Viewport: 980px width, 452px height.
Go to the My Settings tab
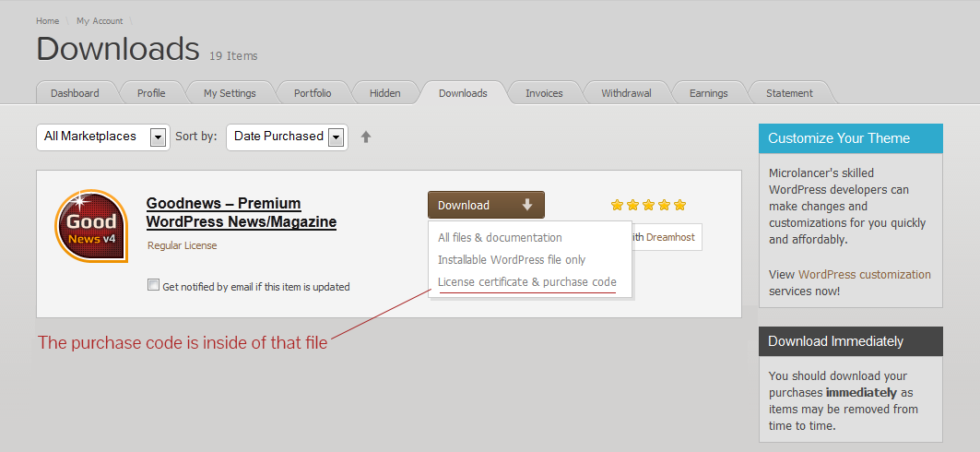(230, 93)
